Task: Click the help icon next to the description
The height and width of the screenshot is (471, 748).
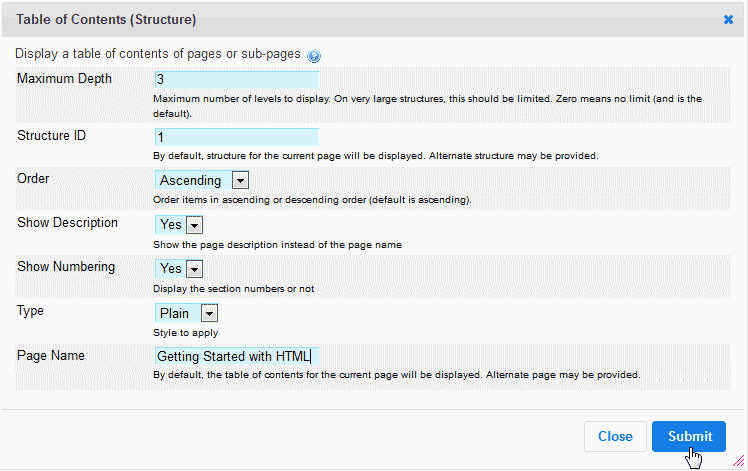Action: point(314,56)
